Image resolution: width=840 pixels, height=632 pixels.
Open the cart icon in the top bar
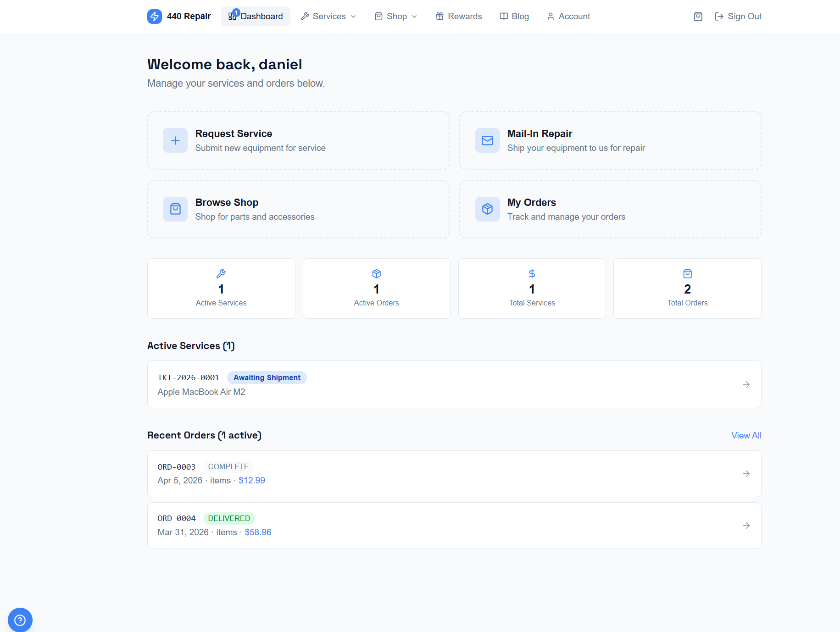(x=698, y=17)
